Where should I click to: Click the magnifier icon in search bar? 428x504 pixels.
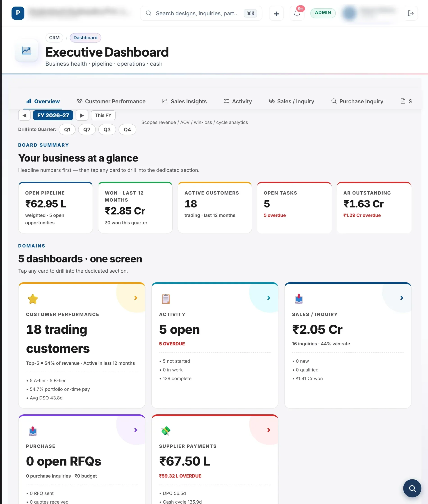[148, 13]
